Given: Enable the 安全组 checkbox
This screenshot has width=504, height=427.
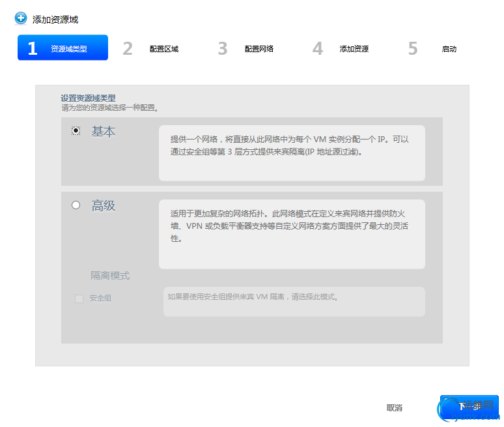Looking at the screenshot, I should (79, 299).
